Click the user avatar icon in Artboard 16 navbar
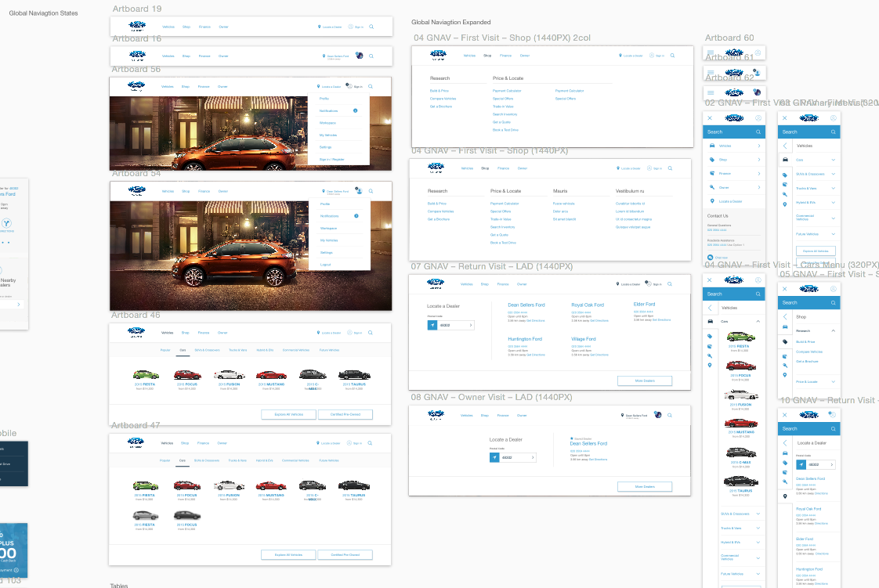The height and width of the screenshot is (588, 879). tap(358, 56)
